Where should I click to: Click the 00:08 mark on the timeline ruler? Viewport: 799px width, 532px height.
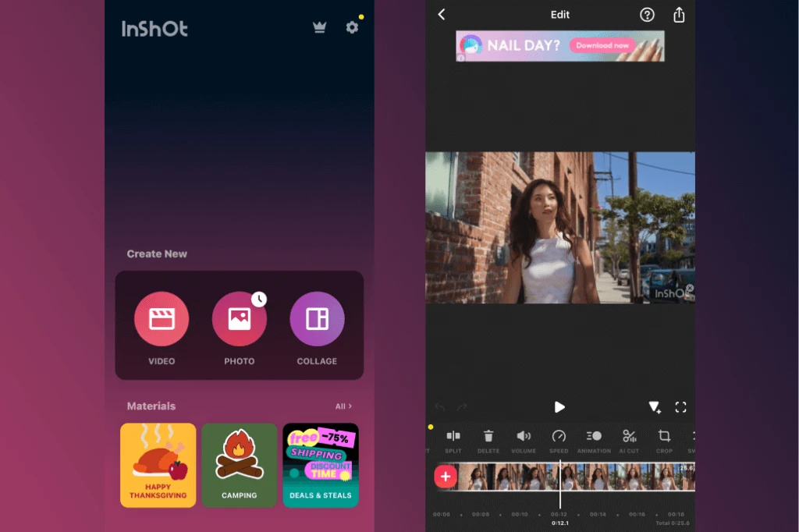[x=480, y=514]
